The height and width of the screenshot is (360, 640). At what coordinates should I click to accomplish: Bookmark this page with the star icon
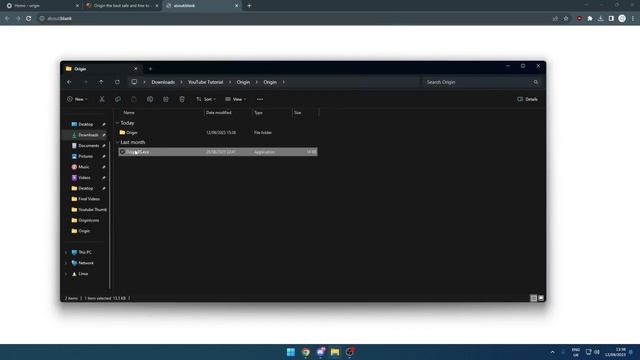(x=566, y=18)
